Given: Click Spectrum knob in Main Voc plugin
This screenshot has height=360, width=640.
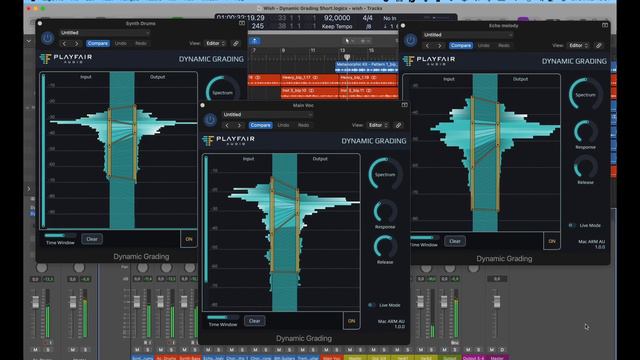Looking at the screenshot, I should click(385, 174).
